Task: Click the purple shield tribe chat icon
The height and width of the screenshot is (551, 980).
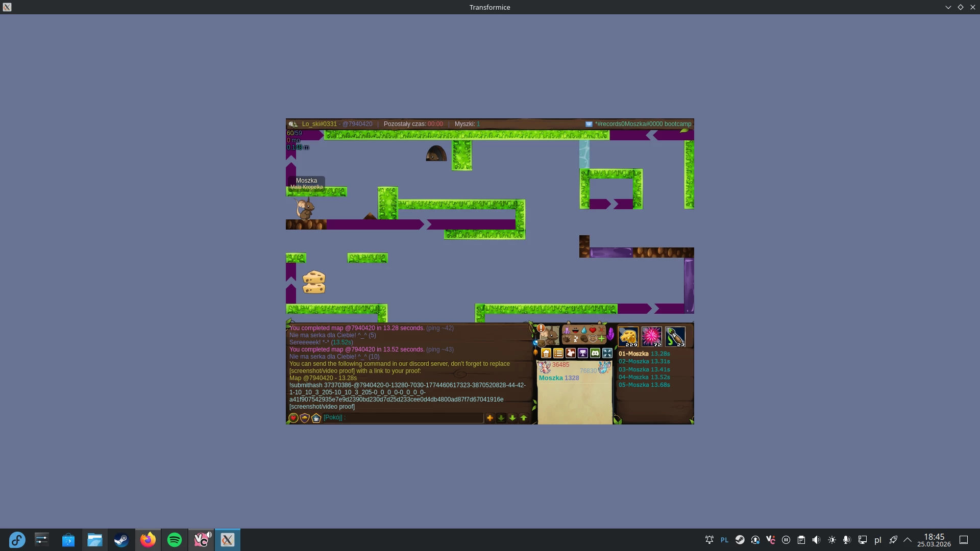Action: pyautogui.click(x=305, y=418)
